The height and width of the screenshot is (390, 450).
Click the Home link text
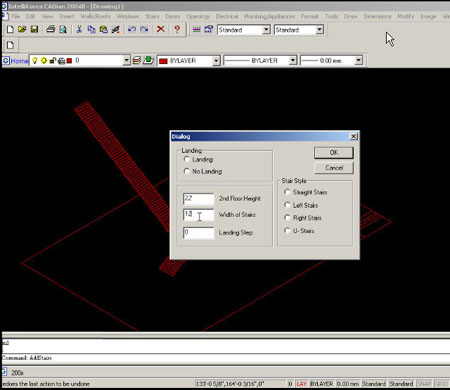coord(19,61)
